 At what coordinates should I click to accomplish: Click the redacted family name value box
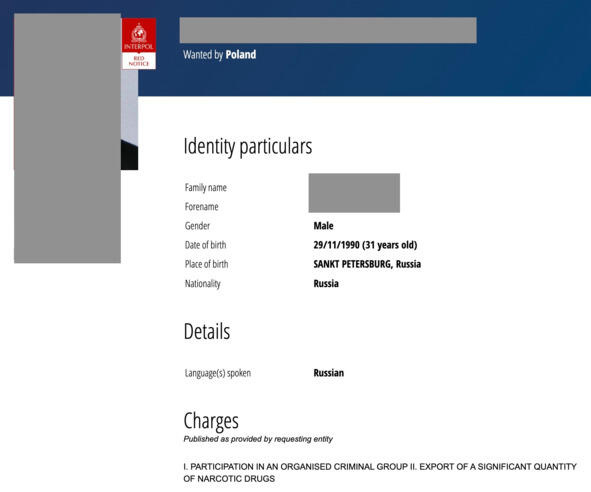pyautogui.click(x=354, y=193)
